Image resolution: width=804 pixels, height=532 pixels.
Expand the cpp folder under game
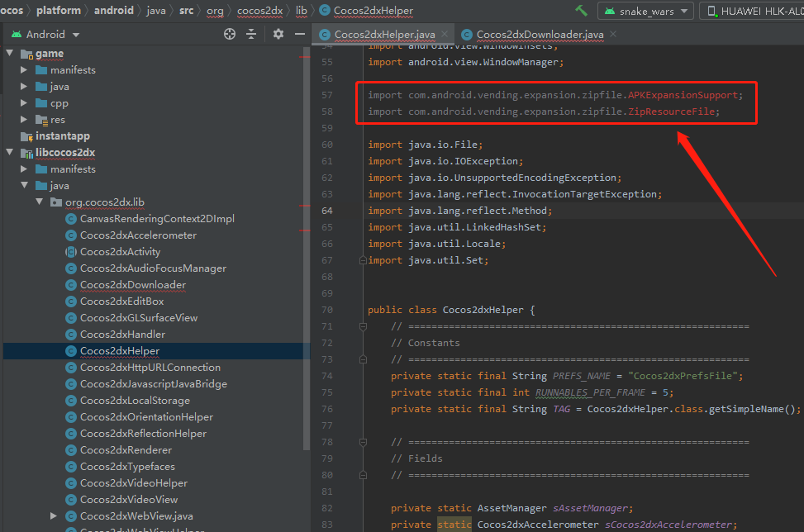tap(25, 103)
